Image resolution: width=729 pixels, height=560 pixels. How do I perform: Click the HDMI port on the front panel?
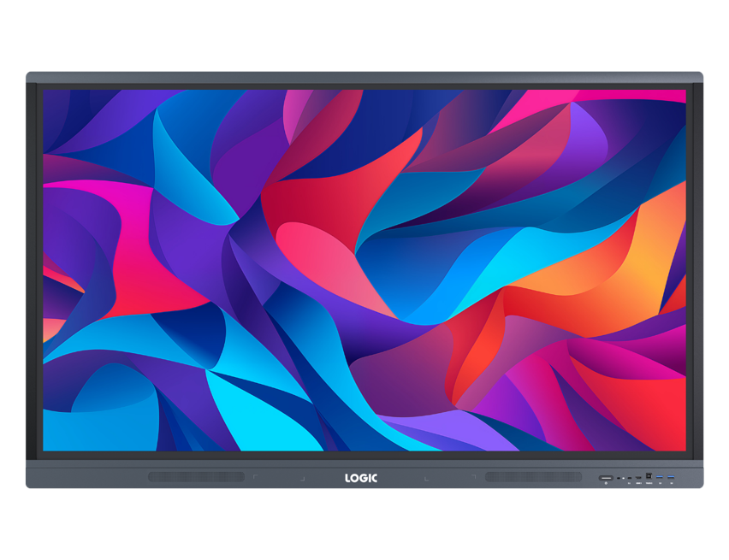tap(638, 477)
